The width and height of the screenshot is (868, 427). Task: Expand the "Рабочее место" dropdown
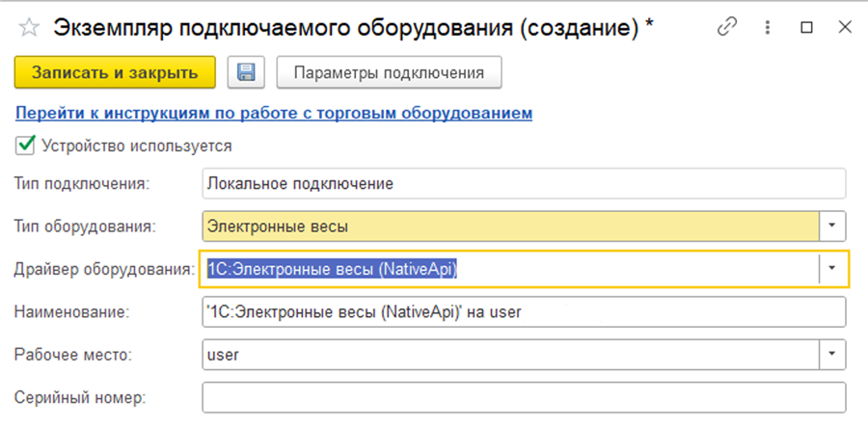(832, 355)
